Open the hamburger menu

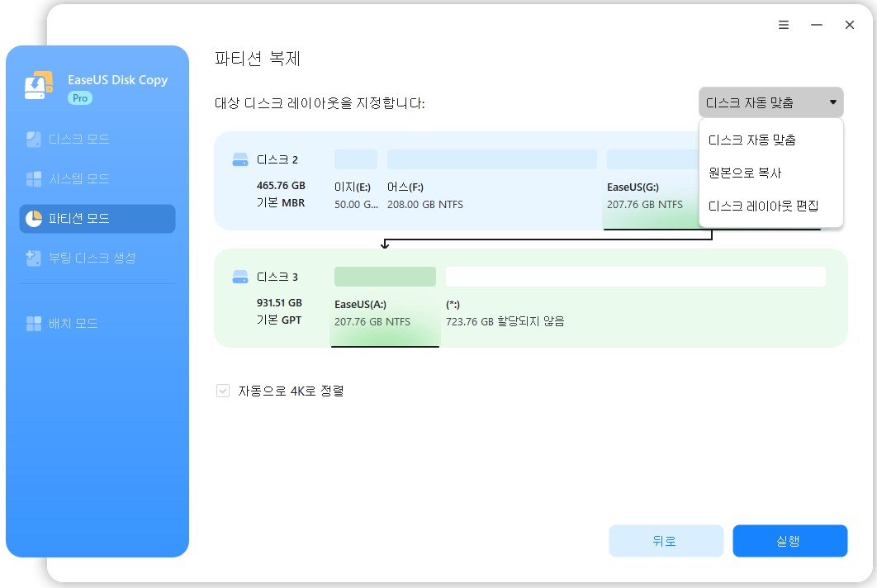tap(783, 25)
